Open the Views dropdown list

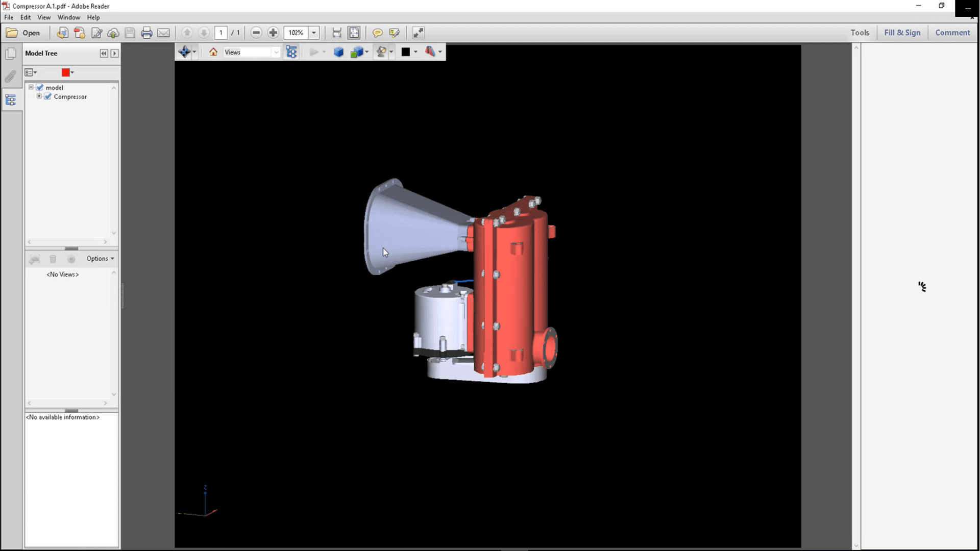(x=276, y=52)
